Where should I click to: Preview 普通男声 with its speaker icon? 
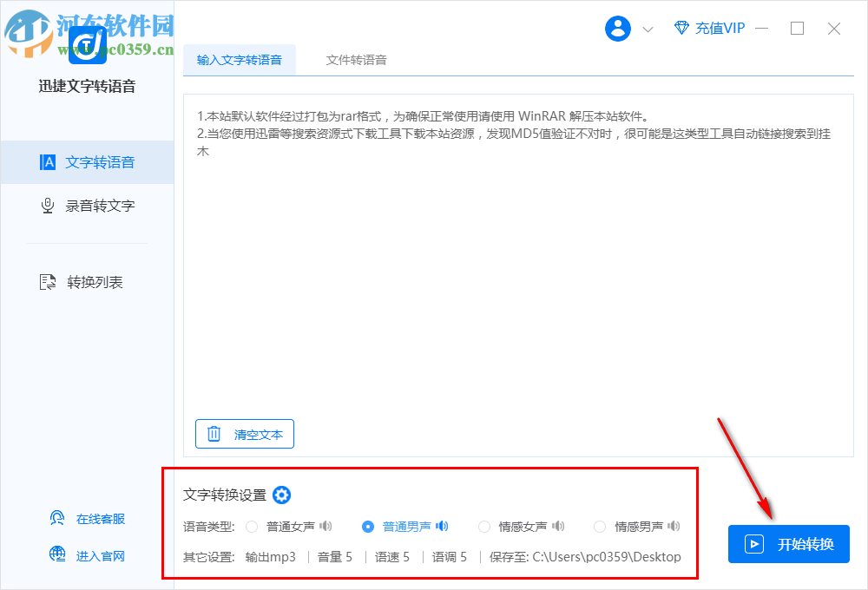click(x=442, y=526)
